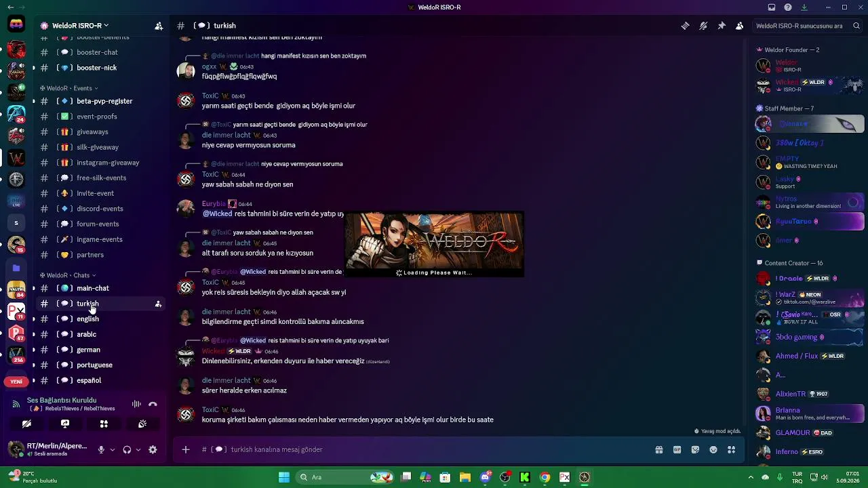Image resolution: width=868 pixels, height=488 pixels.
Task: Click the voice connection signal icon
Action: tap(16, 405)
